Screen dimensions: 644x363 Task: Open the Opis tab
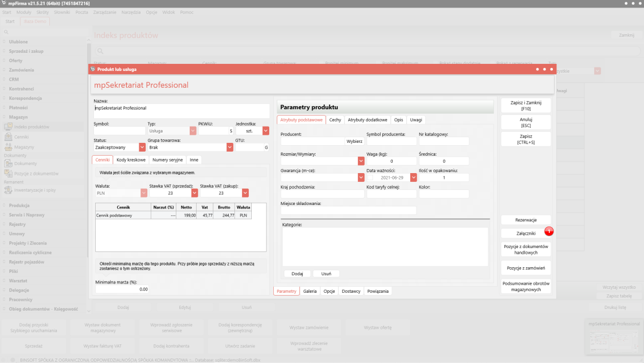pyautogui.click(x=399, y=120)
